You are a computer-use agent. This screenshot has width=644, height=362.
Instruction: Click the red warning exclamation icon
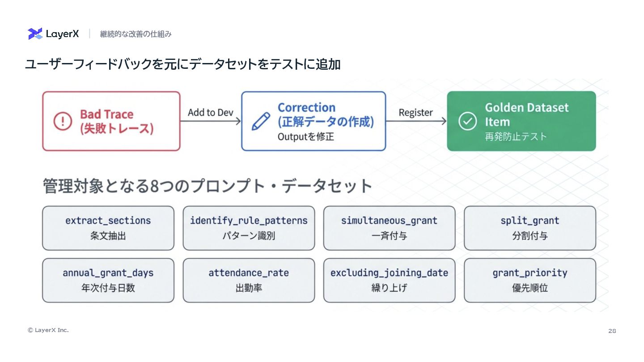[63, 121]
